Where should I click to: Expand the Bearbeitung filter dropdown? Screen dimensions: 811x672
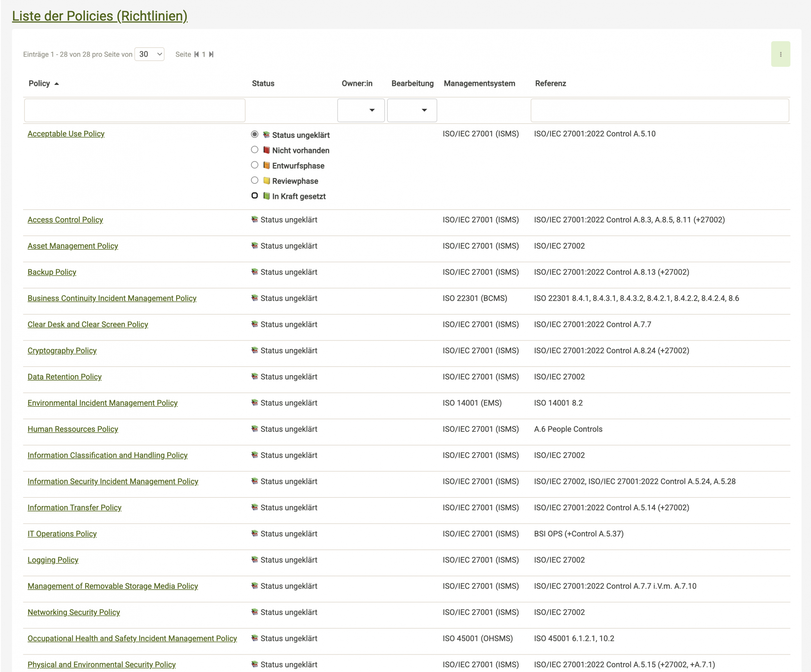click(412, 111)
